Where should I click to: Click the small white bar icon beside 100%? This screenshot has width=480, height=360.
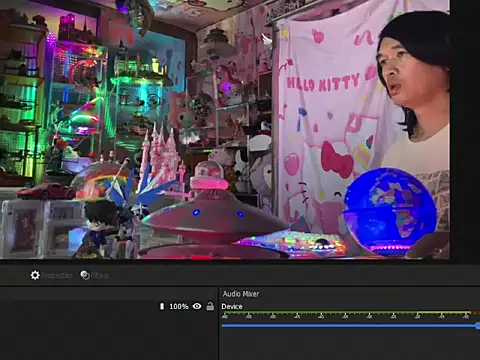(162, 306)
